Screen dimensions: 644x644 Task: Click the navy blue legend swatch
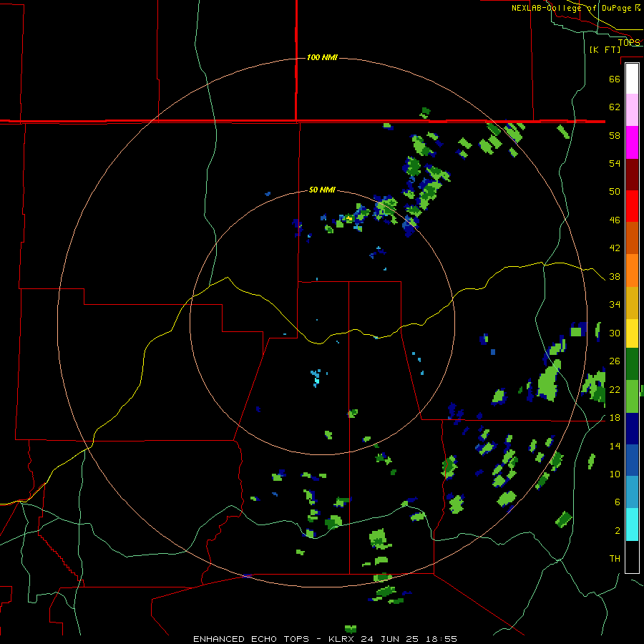632,429
